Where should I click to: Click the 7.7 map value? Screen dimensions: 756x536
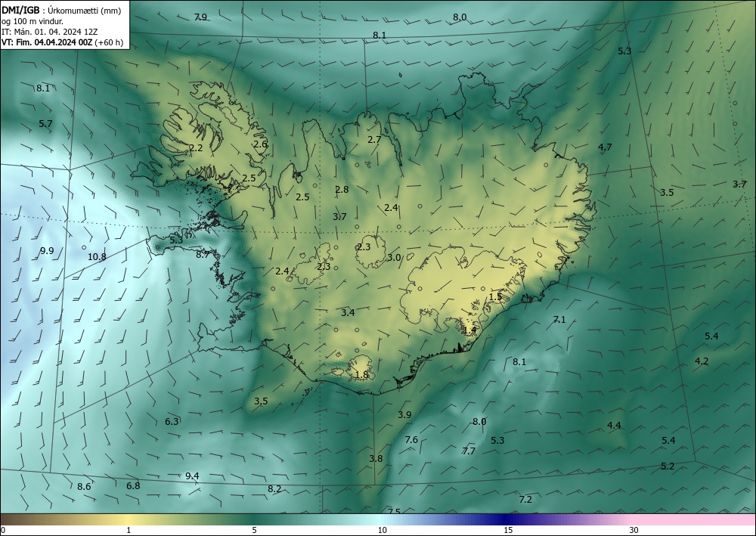pyautogui.click(x=469, y=451)
